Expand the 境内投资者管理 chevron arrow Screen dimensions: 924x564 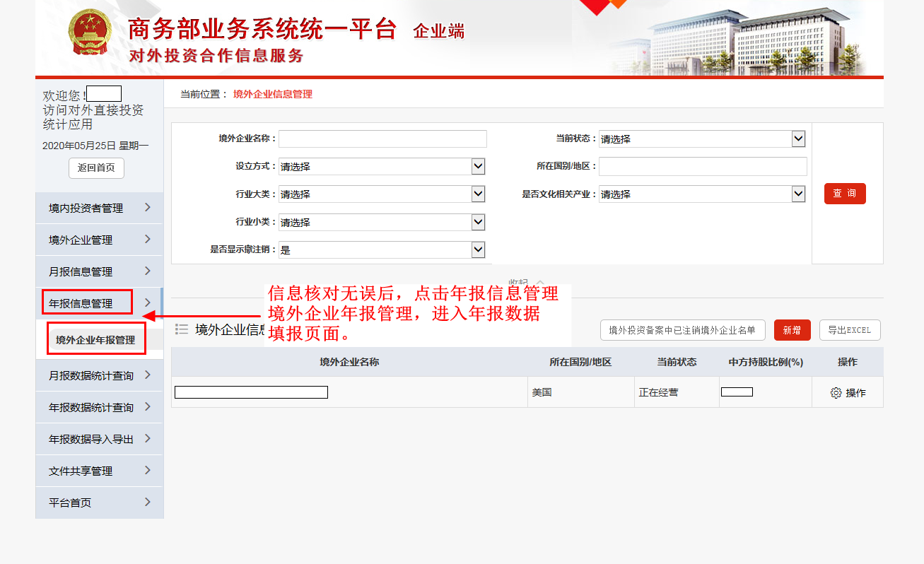coord(147,207)
